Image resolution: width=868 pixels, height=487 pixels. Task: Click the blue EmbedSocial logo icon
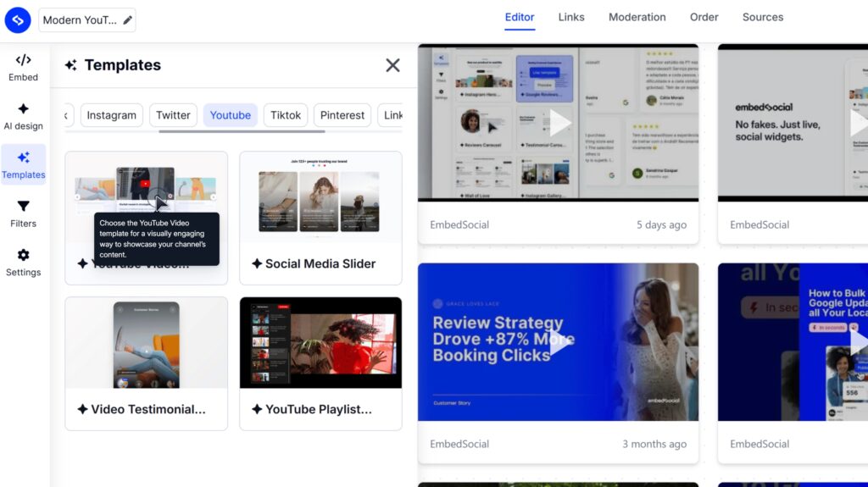pyautogui.click(x=18, y=20)
